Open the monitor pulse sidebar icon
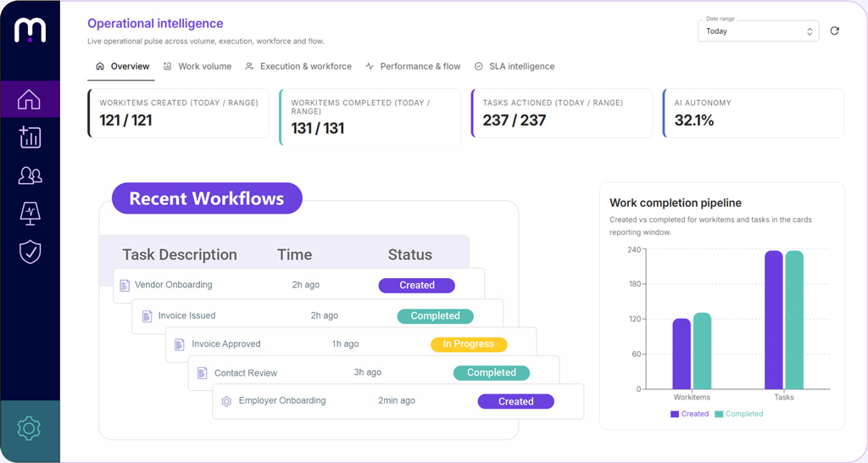 (30, 214)
